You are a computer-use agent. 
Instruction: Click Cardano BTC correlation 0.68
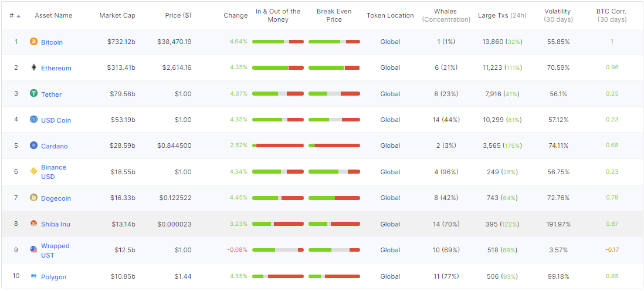612,145
